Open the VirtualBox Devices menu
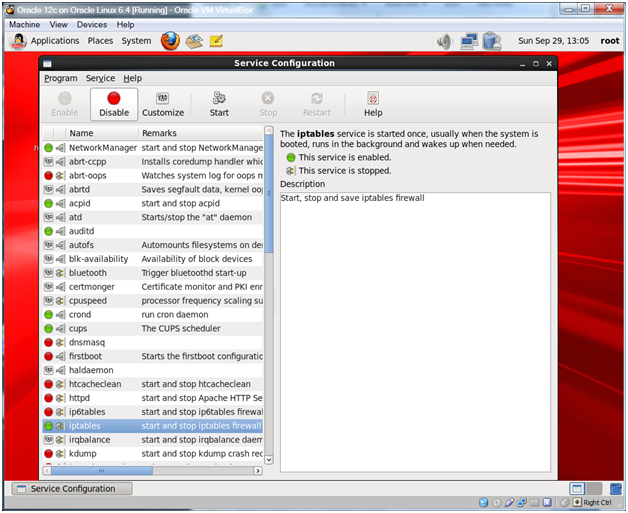628x513 pixels. [x=92, y=24]
